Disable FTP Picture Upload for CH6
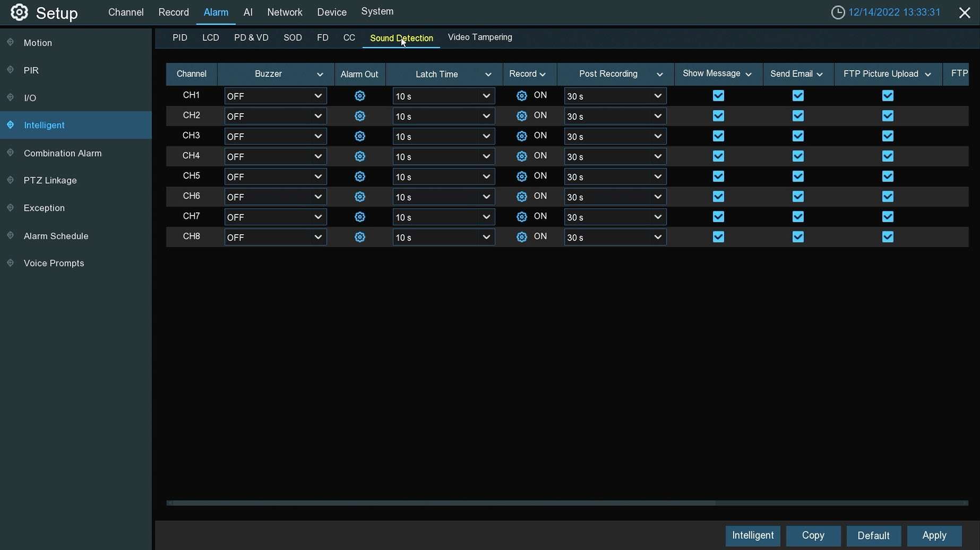 pos(887,197)
